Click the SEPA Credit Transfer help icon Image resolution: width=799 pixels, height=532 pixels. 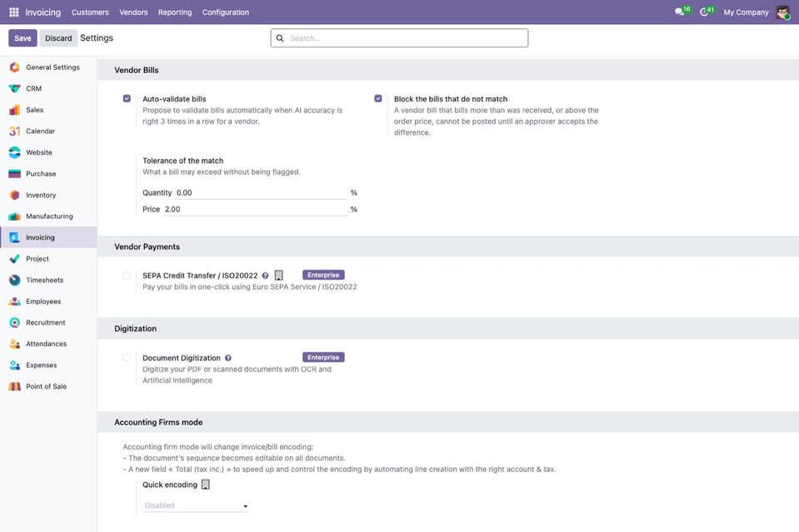(x=265, y=276)
